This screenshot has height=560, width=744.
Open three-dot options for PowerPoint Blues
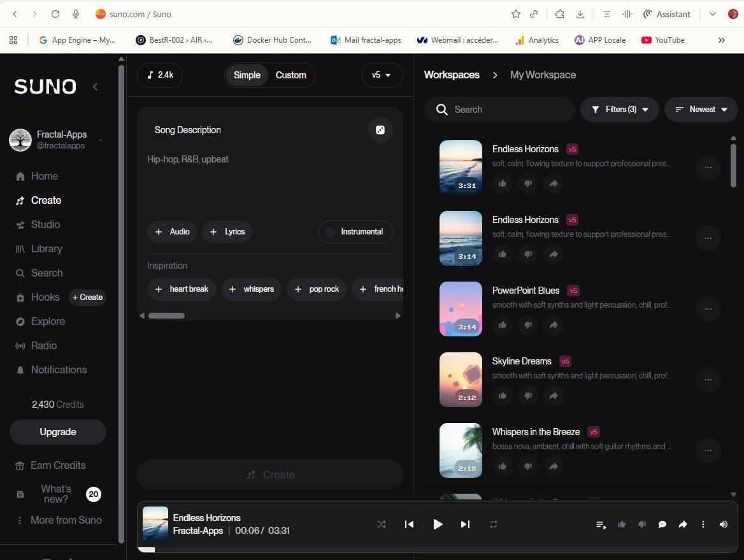point(708,309)
